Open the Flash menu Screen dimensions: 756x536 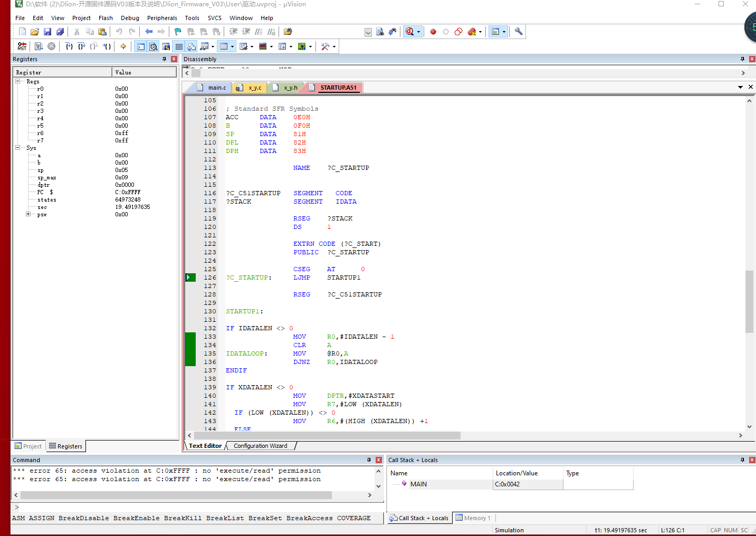click(x=106, y=18)
